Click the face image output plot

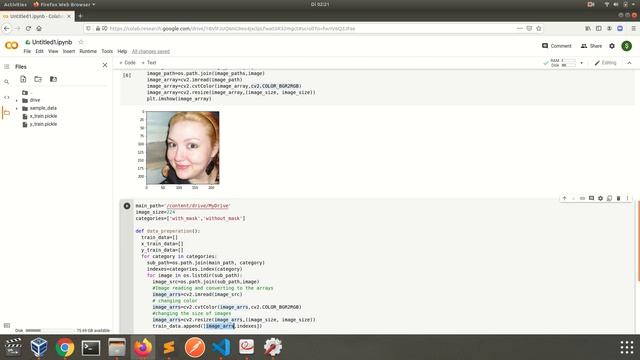pyautogui.click(x=182, y=148)
